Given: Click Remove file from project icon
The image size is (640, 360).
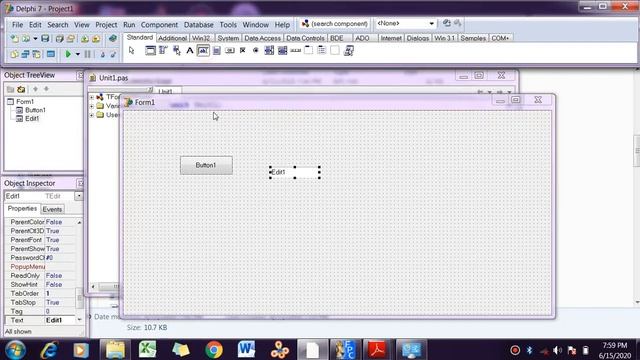Looking at the screenshot, I should tap(96, 39).
